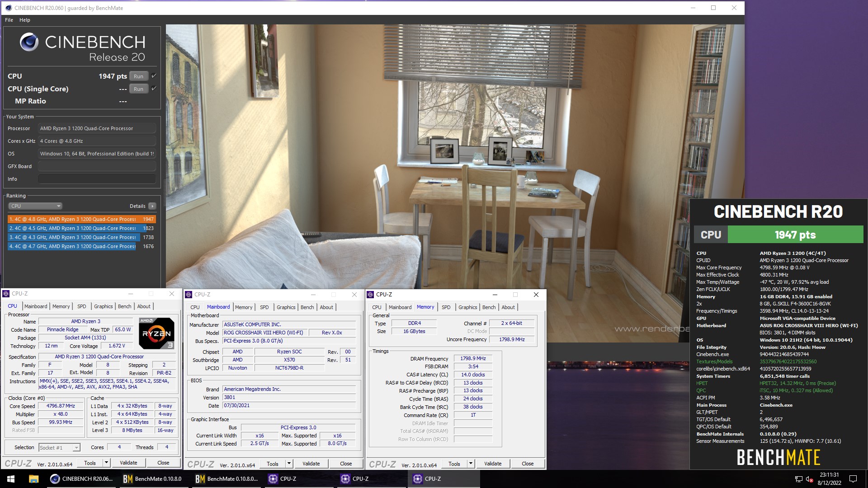Select ranking entry 4C @ 4.3 GHz 1738
The width and height of the screenshot is (868, 488).
82,237
